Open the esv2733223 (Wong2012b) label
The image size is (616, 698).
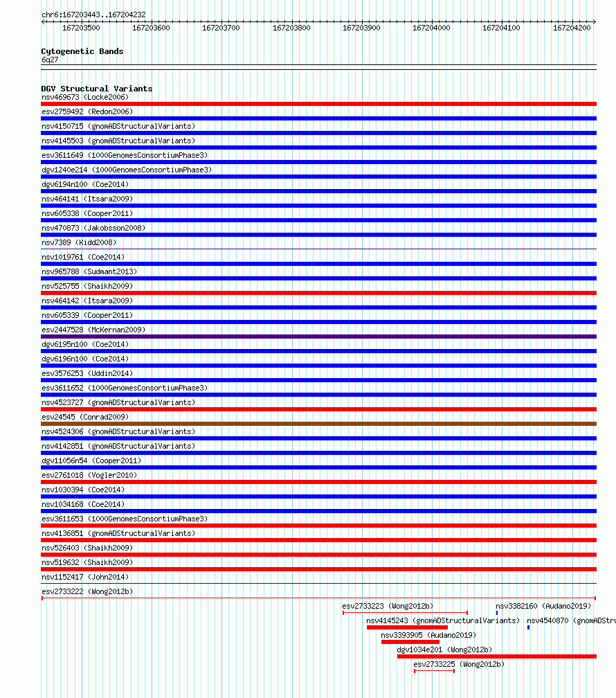(388, 607)
